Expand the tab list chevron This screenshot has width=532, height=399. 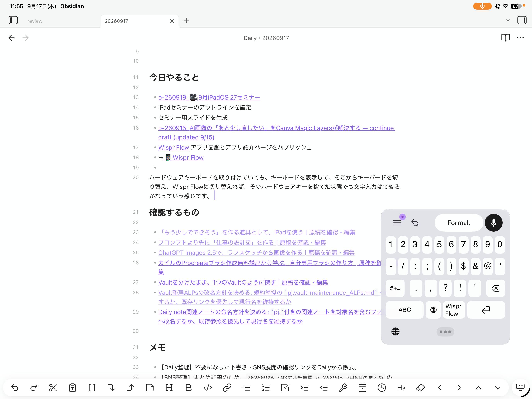point(508,20)
